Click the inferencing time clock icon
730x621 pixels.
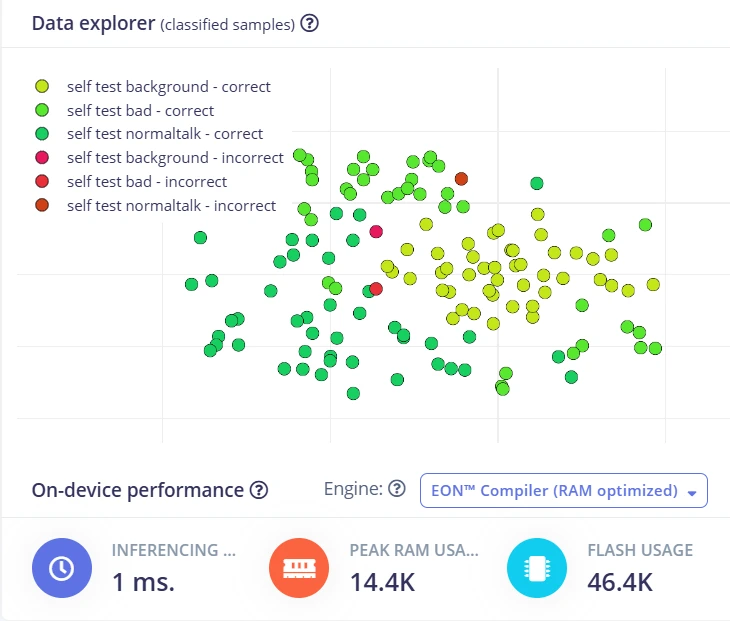click(x=62, y=568)
